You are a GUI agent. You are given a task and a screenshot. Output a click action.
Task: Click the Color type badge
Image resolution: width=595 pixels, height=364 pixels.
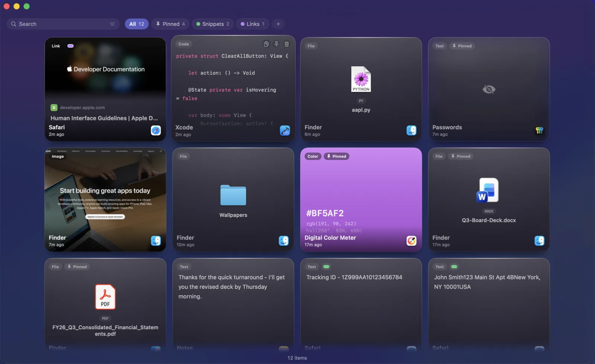tap(313, 157)
